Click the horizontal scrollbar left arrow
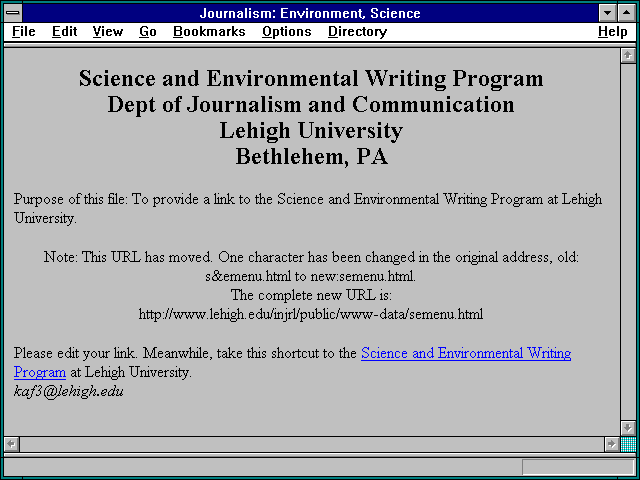The width and height of the screenshot is (640, 480). (x=11, y=444)
